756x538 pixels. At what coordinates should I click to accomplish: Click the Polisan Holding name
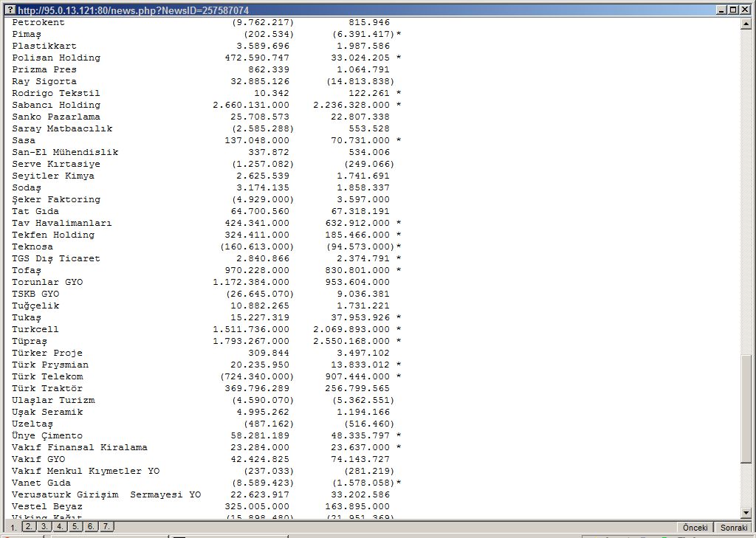(56, 58)
